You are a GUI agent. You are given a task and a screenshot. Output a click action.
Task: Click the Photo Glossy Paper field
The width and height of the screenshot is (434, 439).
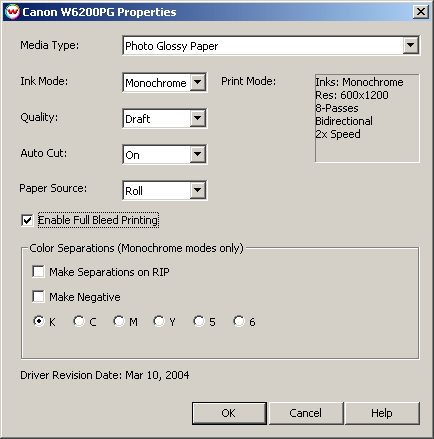(263, 45)
